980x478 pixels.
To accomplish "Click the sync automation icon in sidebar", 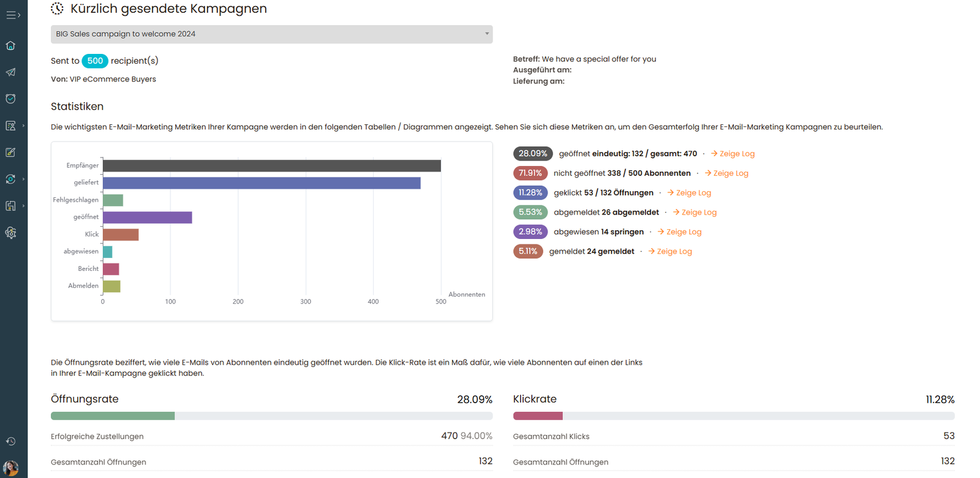I will (10, 179).
